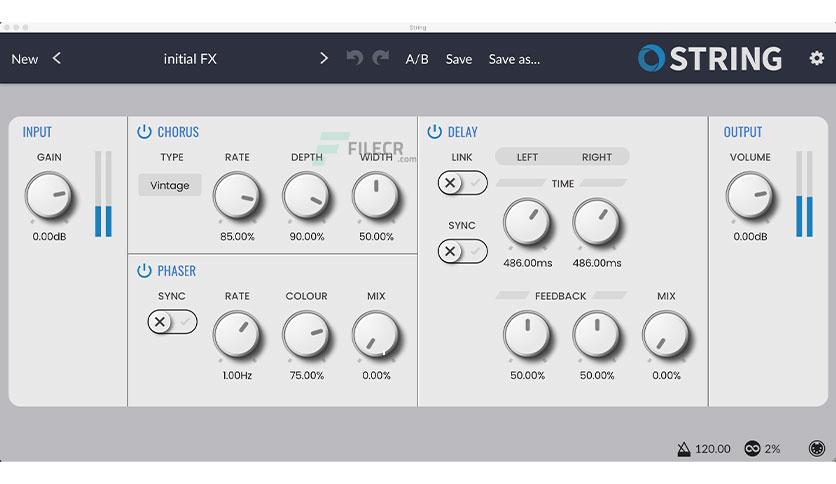Go to previous preset arrow
The width and height of the screenshot is (836, 484).
click(57, 58)
